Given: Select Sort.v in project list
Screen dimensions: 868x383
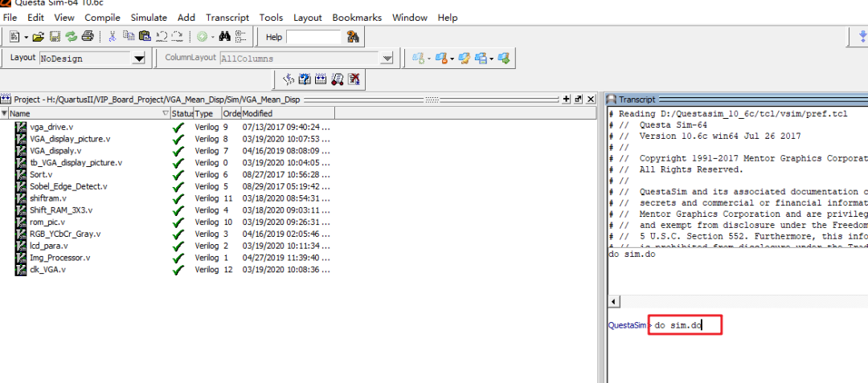Looking at the screenshot, I should click(x=41, y=175).
